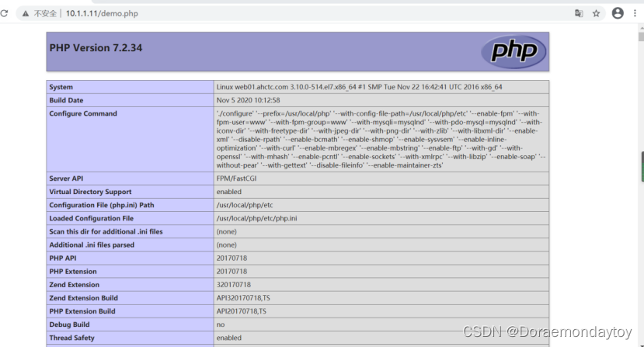
Task: Click the Loaded Configuration File label
Action: tap(91, 218)
